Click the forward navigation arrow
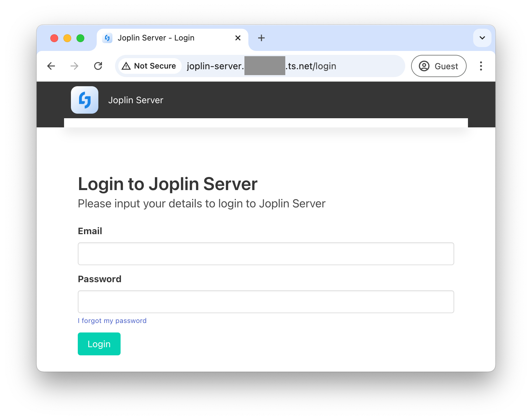Viewport: 532px width, 420px height. pos(75,66)
